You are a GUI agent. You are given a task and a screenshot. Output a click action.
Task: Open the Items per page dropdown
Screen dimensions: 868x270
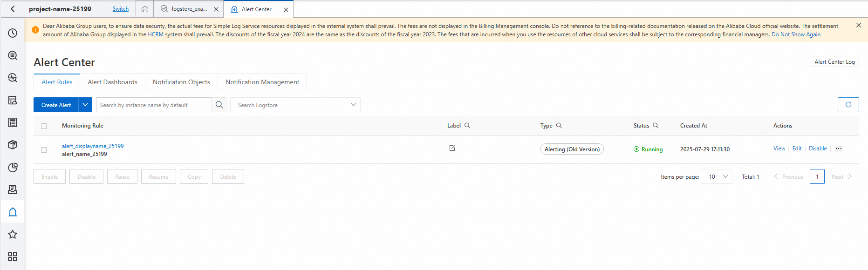point(716,176)
